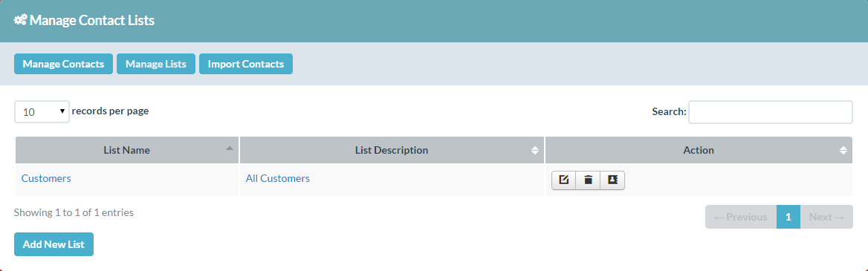Delete the Customers list using trash icon
The image size is (868, 271).
point(588,180)
